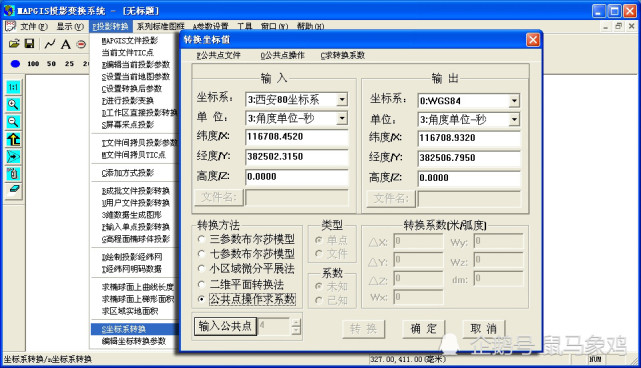Screen dimensions: 641x368
Task: Open the 窗口(W) menu
Action: 274,27
